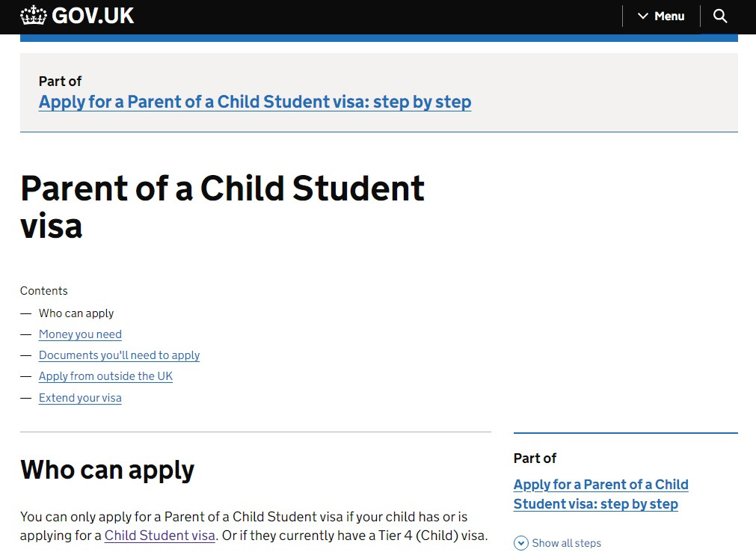Viewport: 756px width, 555px height.
Task: Select Who can apply in the contents list
Action: pos(76,313)
